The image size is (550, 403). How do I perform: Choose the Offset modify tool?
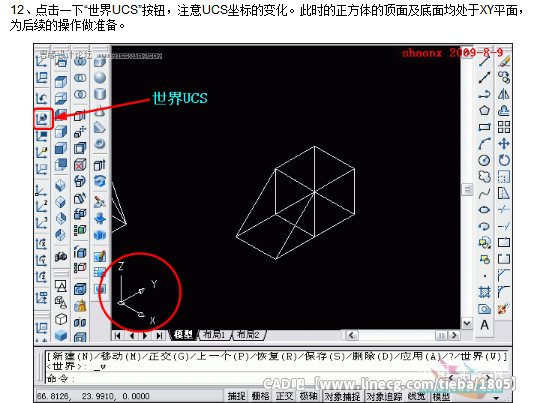tap(504, 110)
